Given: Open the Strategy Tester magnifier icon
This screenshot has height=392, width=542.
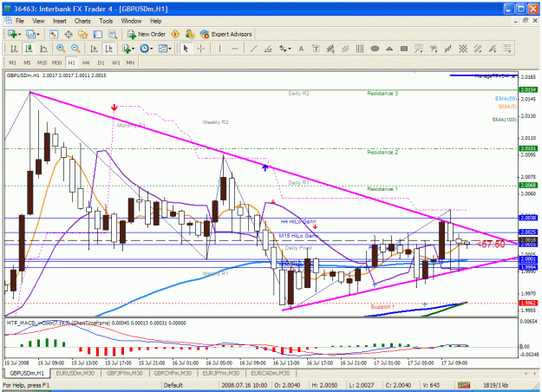Looking at the screenshot, I should point(113,34).
